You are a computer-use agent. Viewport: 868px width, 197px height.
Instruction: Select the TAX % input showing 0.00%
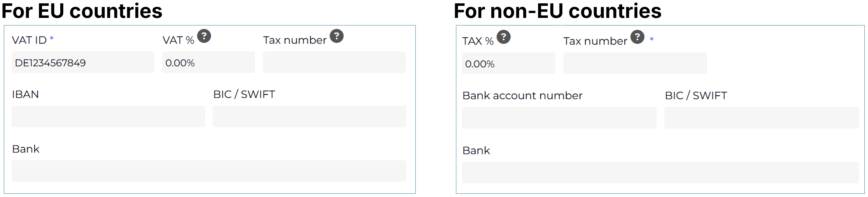tap(508, 63)
